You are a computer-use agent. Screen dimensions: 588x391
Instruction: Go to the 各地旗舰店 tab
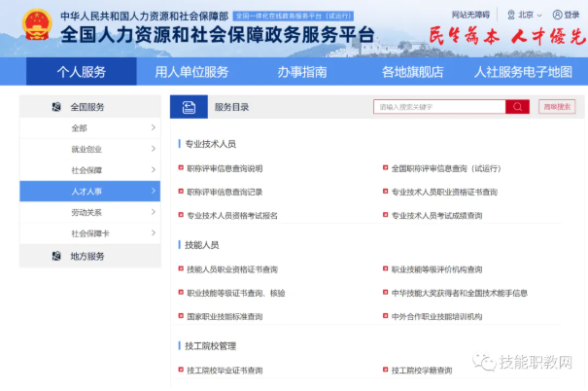coord(412,72)
